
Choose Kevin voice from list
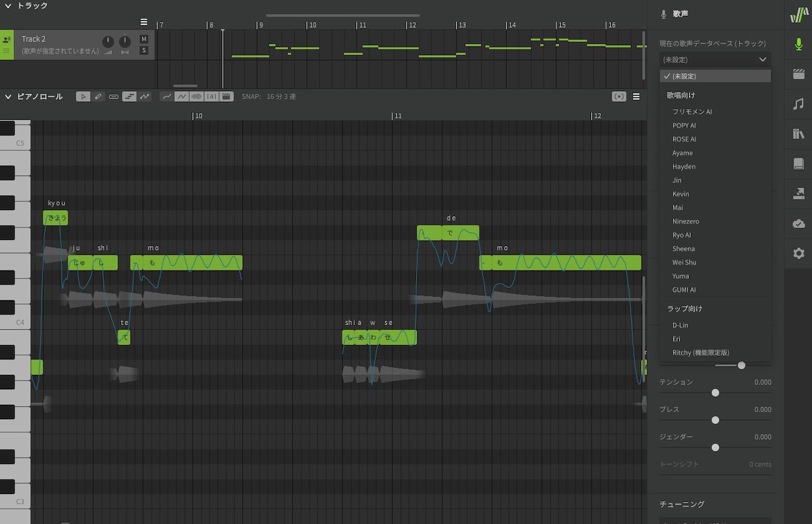click(x=680, y=194)
